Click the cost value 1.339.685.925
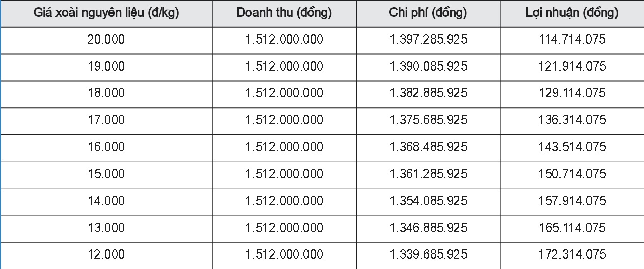 pos(428,255)
